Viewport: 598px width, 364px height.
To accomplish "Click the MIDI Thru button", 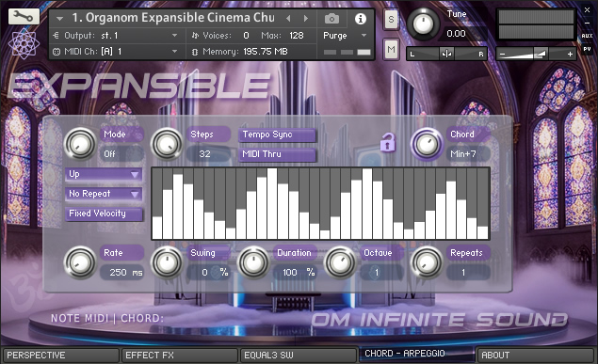I will (x=277, y=154).
